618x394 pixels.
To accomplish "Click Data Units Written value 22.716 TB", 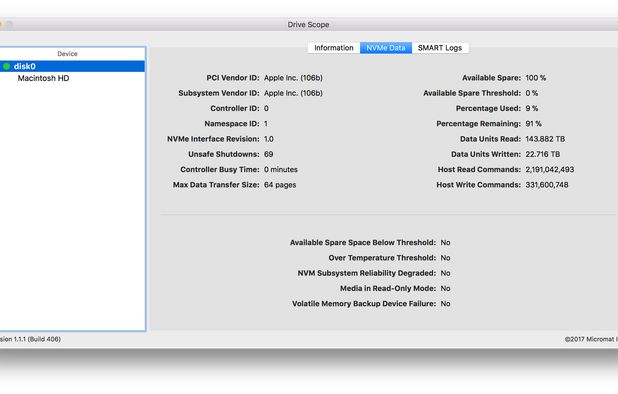I will pyautogui.click(x=543, y=154).
